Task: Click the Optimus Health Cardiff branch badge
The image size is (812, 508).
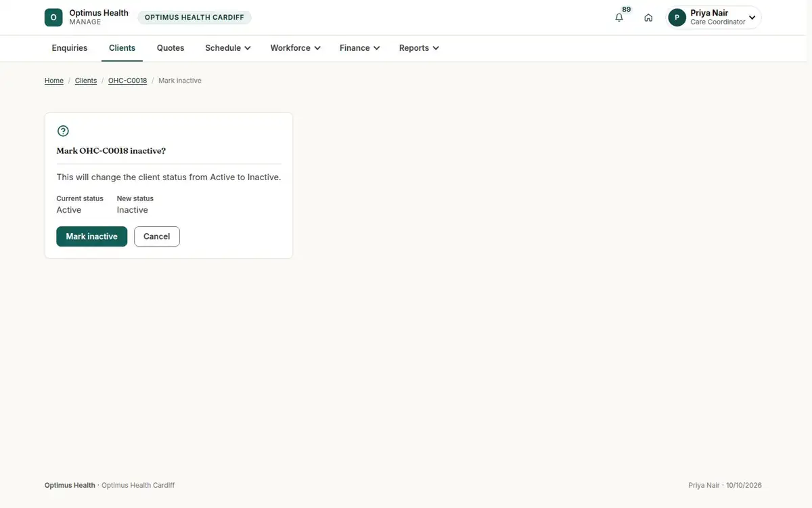Action: pyautogui.click(x=194, y=18)
